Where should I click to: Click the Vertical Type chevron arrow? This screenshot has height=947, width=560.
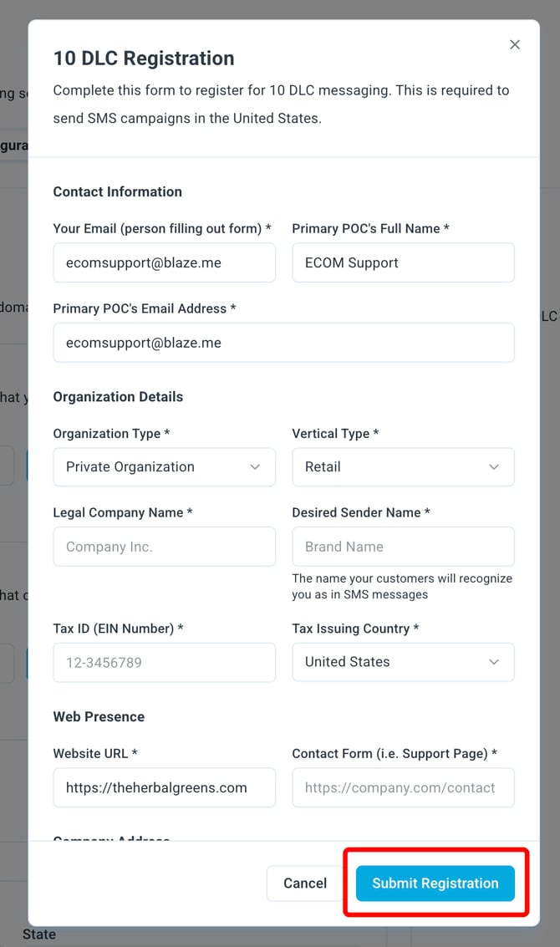[x=493, y=467]
